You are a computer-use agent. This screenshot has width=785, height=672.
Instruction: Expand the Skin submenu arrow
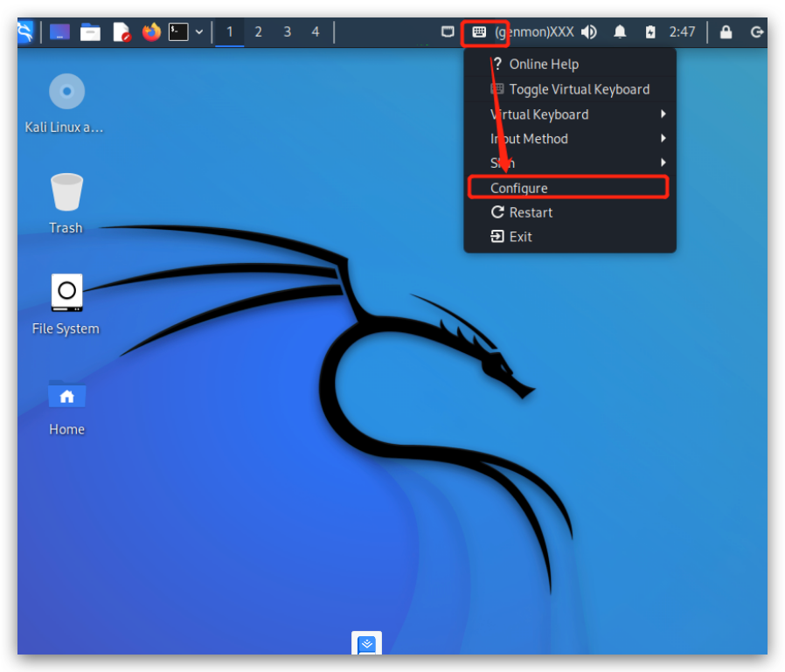pyautogui.click(x=663, y=163)
